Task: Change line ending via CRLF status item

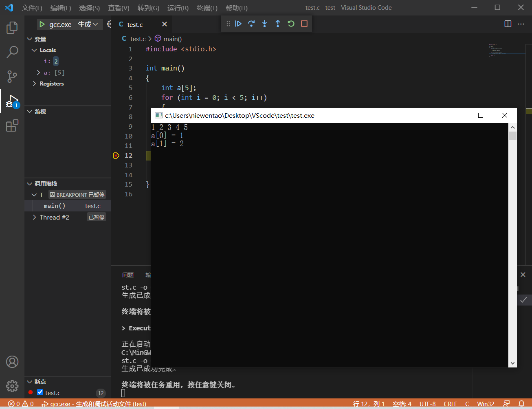Action: (x=450, y=404)
